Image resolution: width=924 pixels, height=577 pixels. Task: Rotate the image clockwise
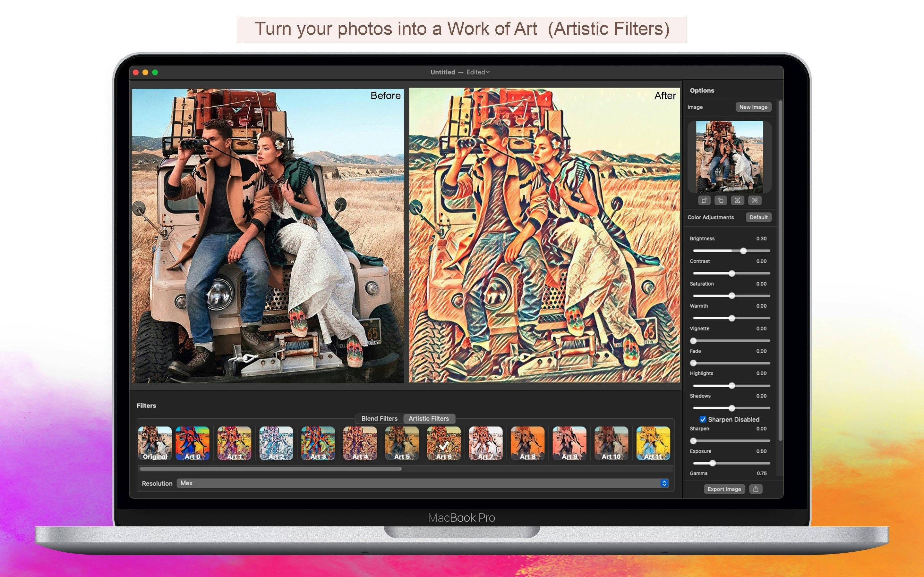pos(705,201)
